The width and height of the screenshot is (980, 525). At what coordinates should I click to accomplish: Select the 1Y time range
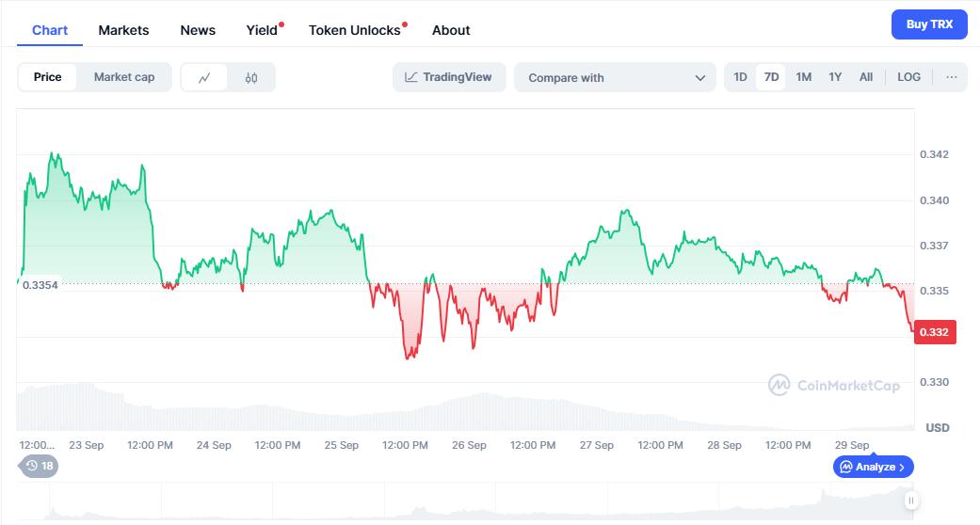pyautogui.click(x=835, y=77)
